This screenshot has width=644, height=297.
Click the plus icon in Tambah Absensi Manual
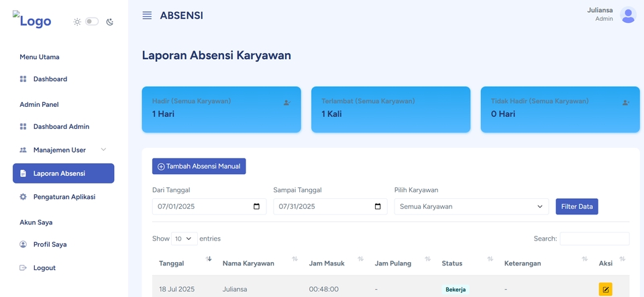(x=161, y=167)
